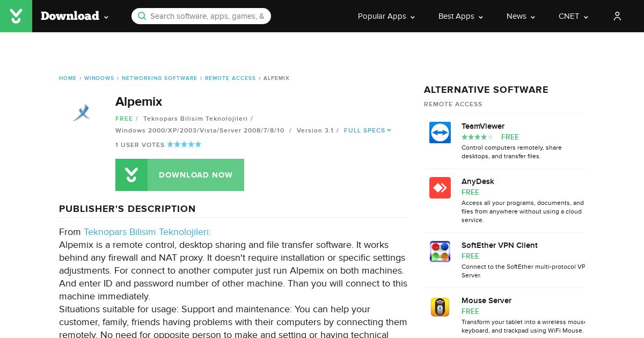Click the '1 USER VOTES' text
Screen dimensions: 644x338
[x=140, y=145]
